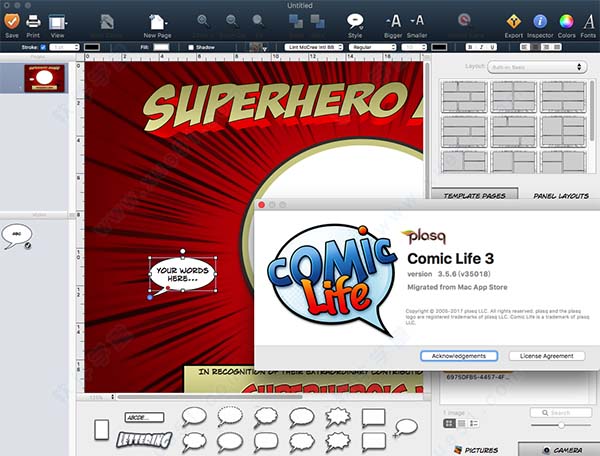Open the Inspector panel

540,21
